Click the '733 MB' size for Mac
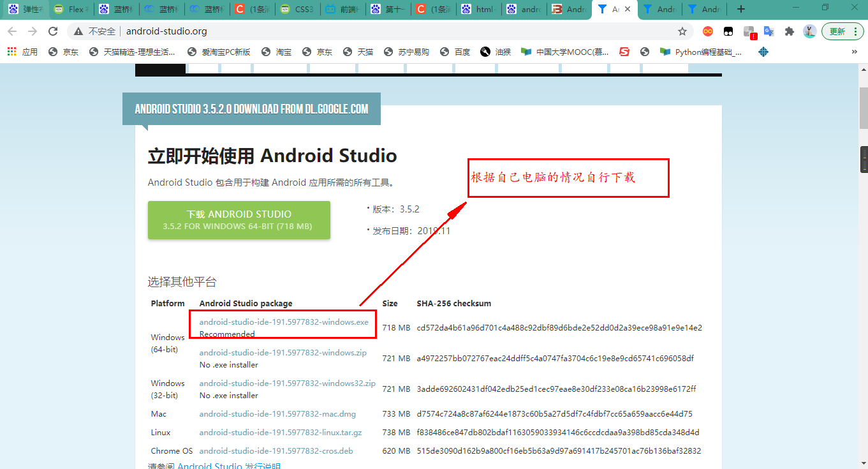The height and width of the screenshot is (469, 868). (396, 414)
